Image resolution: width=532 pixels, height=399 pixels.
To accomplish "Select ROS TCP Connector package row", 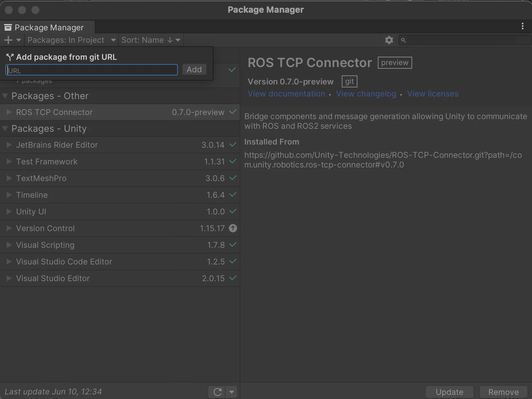I will (x=120, y=112).
